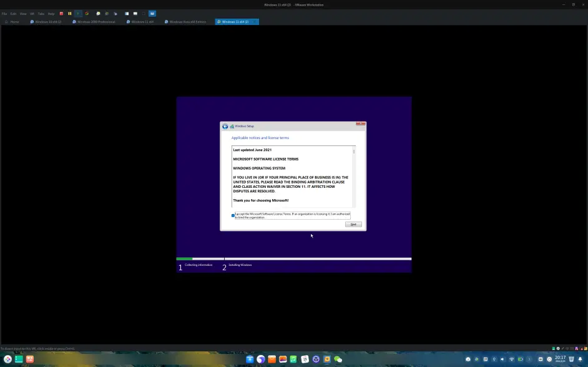Click the revert to snapshot icon

[107, 14]
